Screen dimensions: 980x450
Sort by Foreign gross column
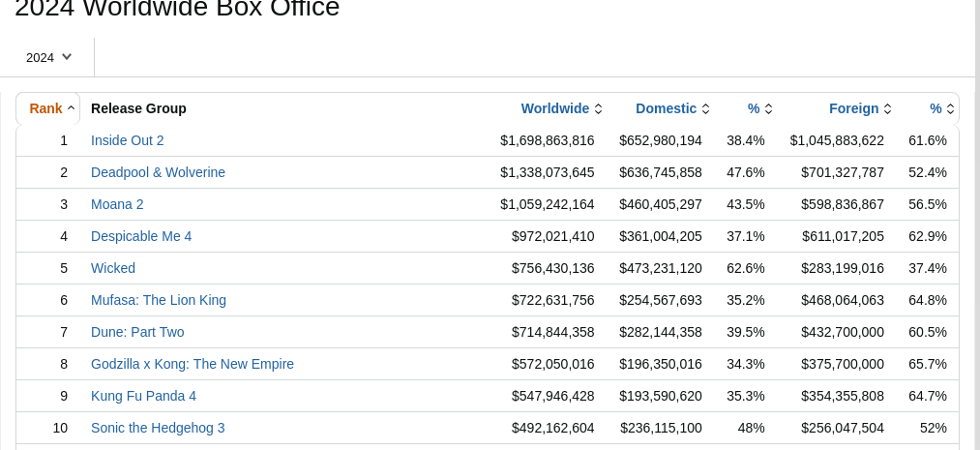coord(860,108)
